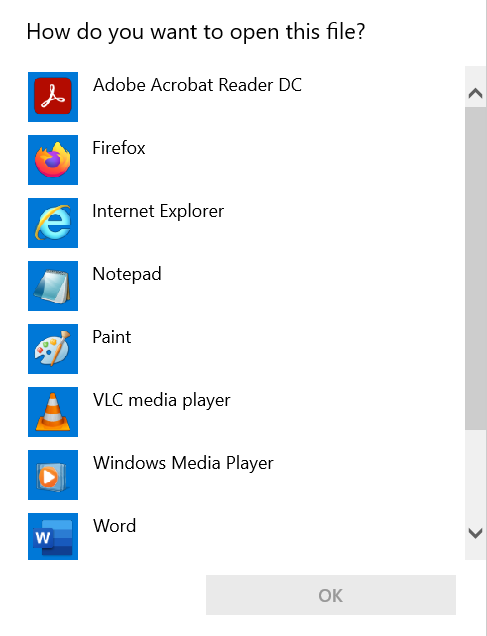This screenshot has height=636, width=487.
Task: Click the VLC traffic cone icon
Action: pos(53,412)
